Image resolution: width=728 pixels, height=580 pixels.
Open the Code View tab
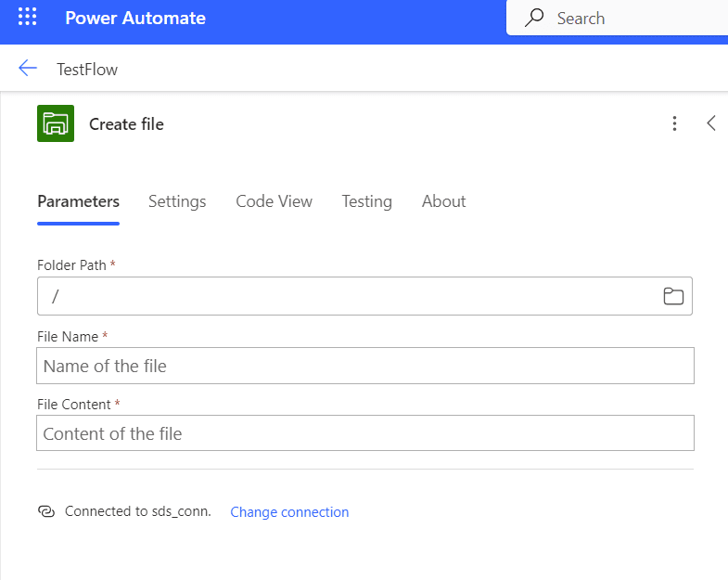pos(274,201)
